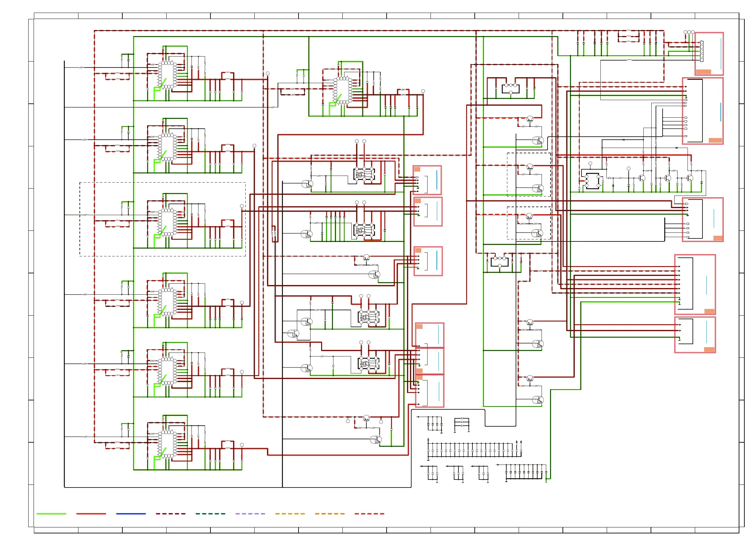Click the solid green legend line sample
The image size is (754, 560).
pyautogui.click(x=51, y=513)
